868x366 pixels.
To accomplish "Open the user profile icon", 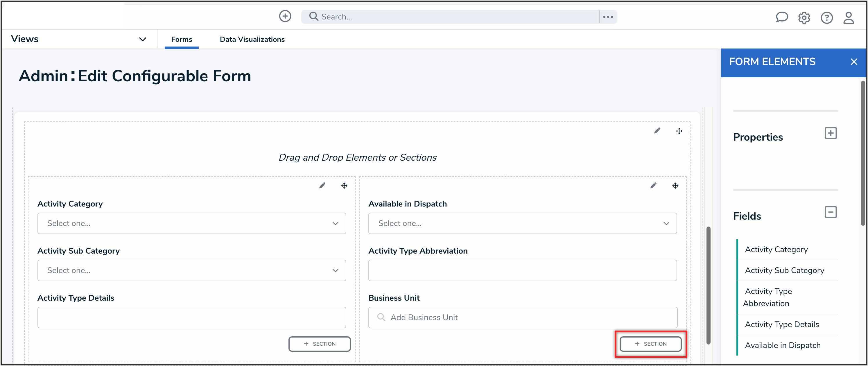I will pos(848,17).
